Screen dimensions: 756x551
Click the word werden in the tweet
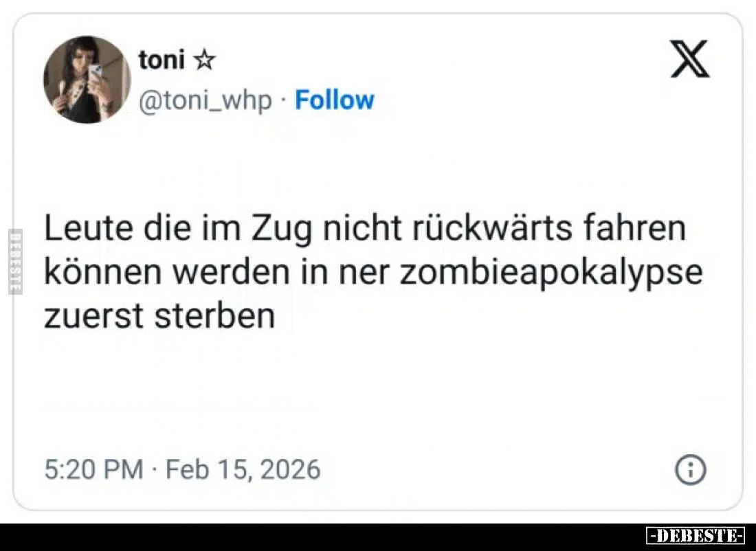[232, 272]
